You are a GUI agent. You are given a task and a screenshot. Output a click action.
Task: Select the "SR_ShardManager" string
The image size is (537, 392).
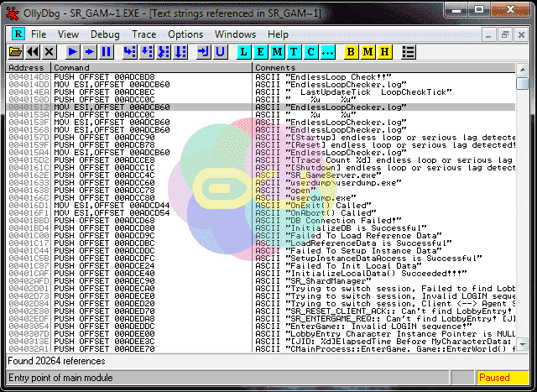pos(313,280)
